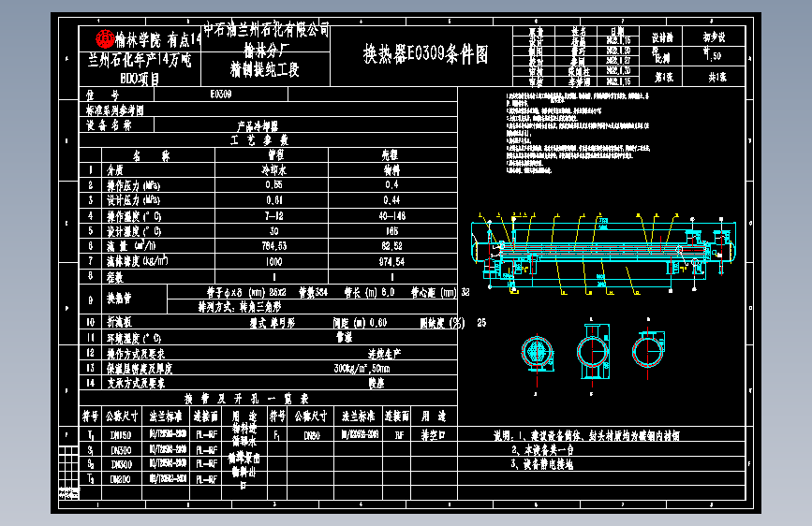This screenshot has width=812, height=526.
Task: Click the tube-side pressure value 0.55
Action: click(x=273, y=184)
